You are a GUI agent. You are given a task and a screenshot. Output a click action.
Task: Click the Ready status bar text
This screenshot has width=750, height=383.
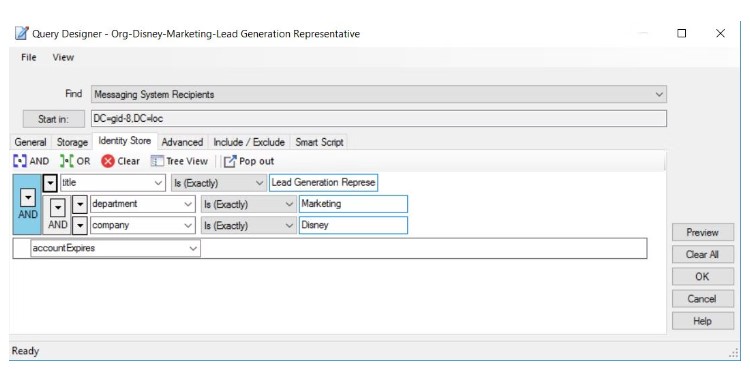pyautogui.click(x=25, y=351)
